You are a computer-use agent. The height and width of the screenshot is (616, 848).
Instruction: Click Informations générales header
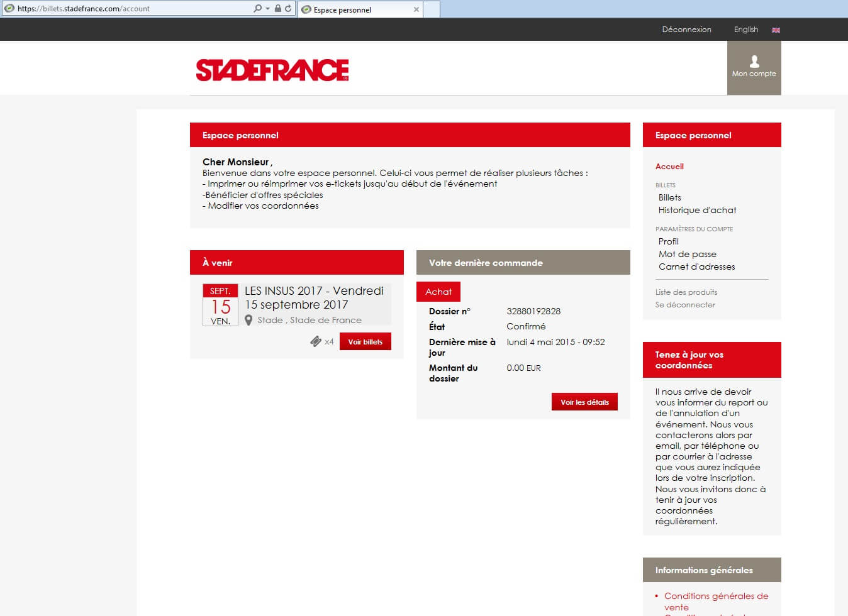coord(712,570)
